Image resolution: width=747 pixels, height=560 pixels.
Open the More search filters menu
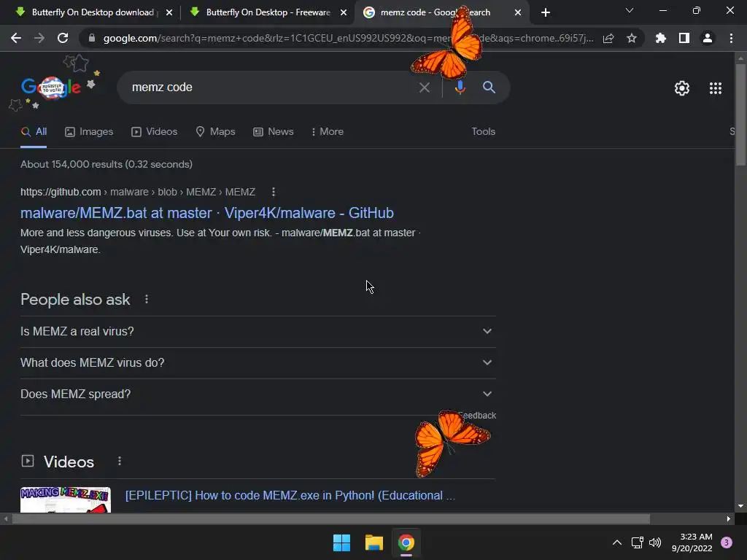tap(328, 132)
